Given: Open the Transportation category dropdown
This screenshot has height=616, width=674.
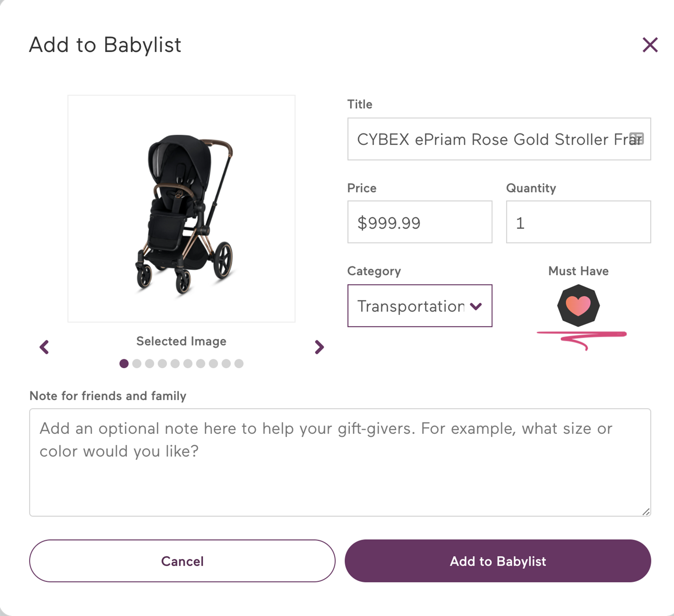Looking at the screenshot, I should tap(419, 306).
